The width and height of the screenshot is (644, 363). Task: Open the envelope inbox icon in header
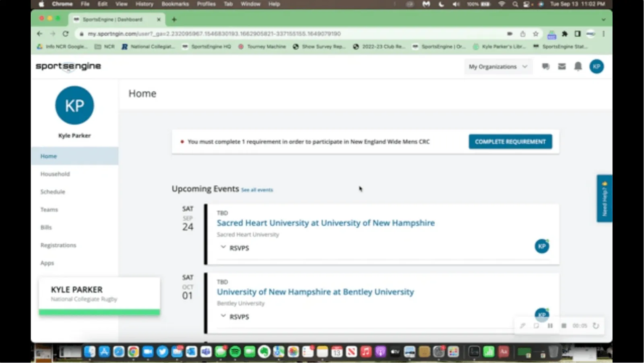tap(562, 66)
